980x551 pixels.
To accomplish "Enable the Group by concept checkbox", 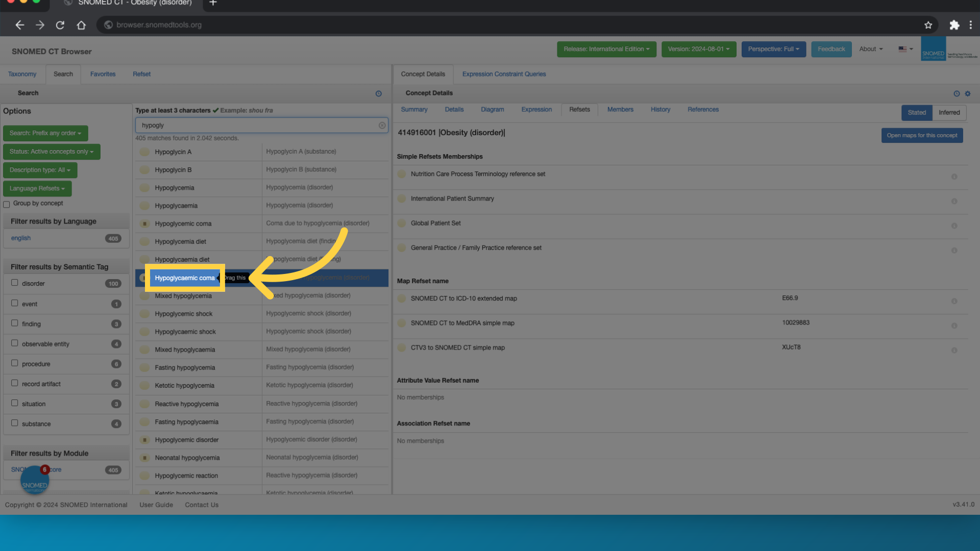I will tap(7, 205).
